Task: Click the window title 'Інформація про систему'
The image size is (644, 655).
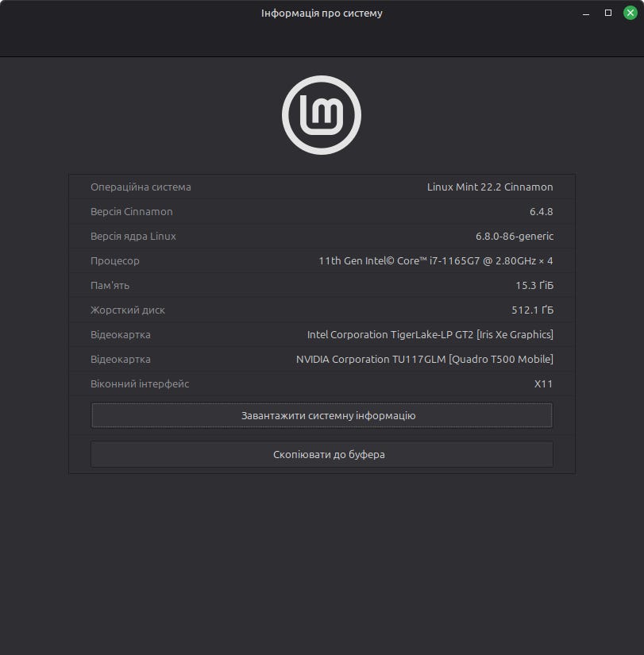Action: [322, 13]
